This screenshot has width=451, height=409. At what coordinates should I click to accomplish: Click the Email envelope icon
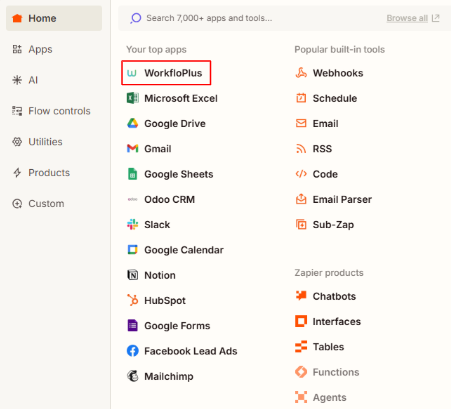[301, 123]
